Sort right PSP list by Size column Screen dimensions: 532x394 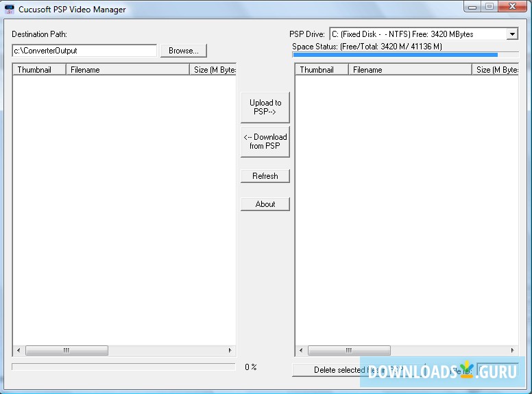(x=496, y=69)
